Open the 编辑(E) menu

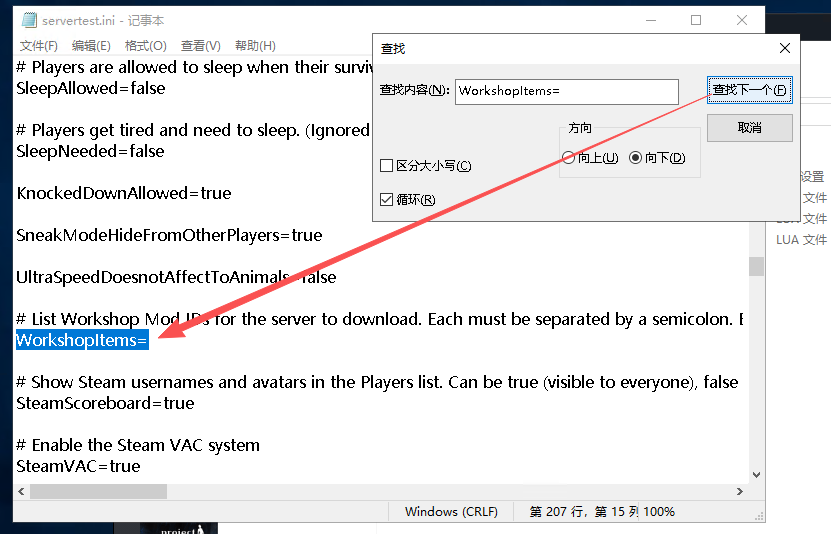point(91,46)
